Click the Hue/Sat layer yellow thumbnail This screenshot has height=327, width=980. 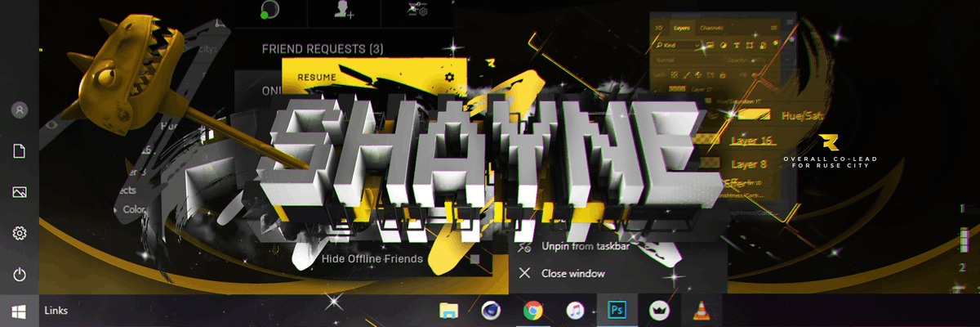(756, 116)
